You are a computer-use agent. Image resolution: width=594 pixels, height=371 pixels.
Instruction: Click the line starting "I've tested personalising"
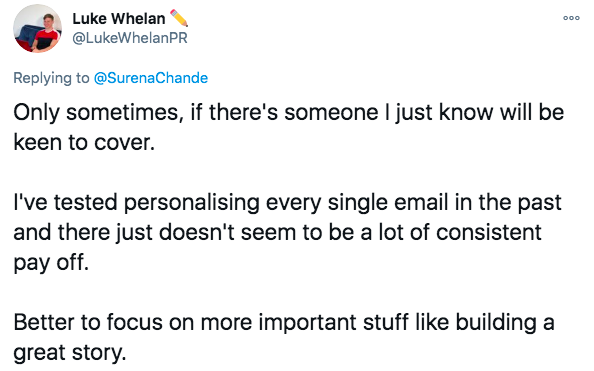click(x=287, y=202)
